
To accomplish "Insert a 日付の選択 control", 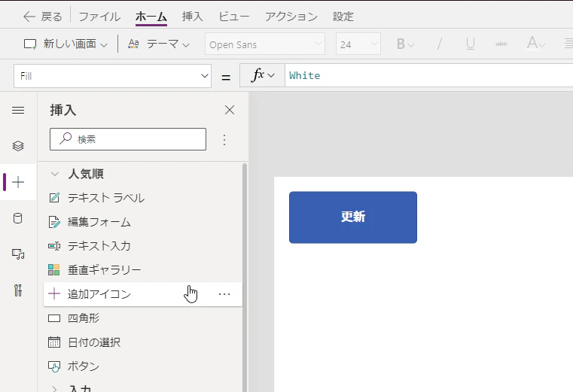I will (143, 342).
